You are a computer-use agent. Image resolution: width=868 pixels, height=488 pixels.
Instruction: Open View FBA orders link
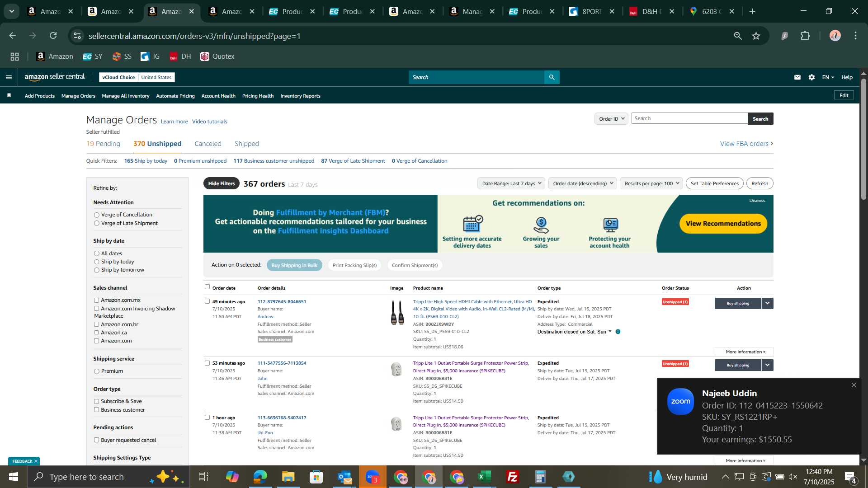click(x=746, y=144)
